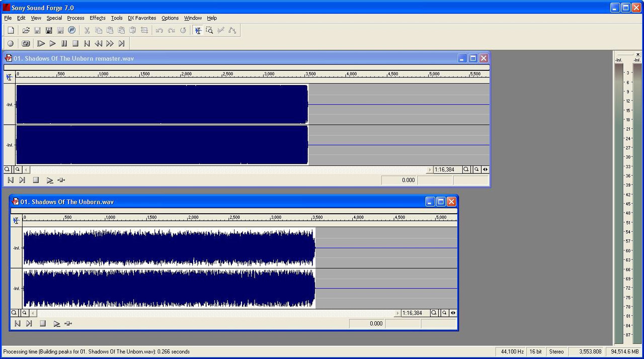Click the scrub control in remaster.wav playbar
644x359 pixels.
pos(61,180)
